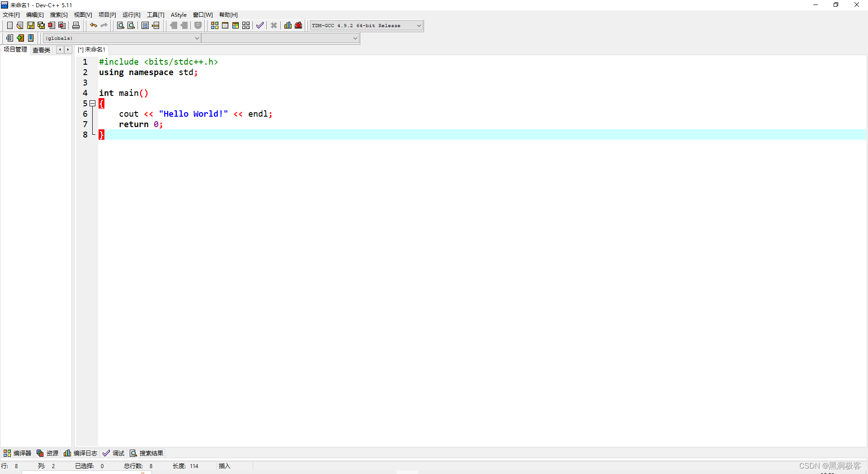Click the Insert snippet icon in second toolbar

click(x=9, y=38)
